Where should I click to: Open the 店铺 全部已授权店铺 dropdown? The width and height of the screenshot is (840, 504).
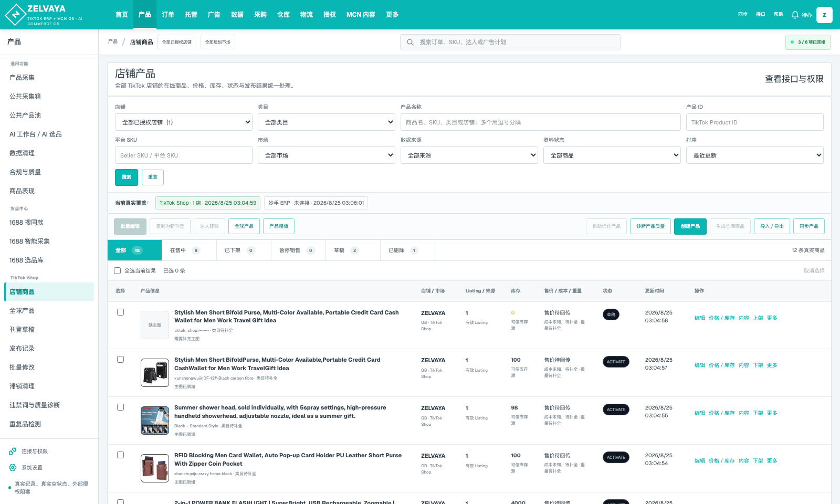184,122
